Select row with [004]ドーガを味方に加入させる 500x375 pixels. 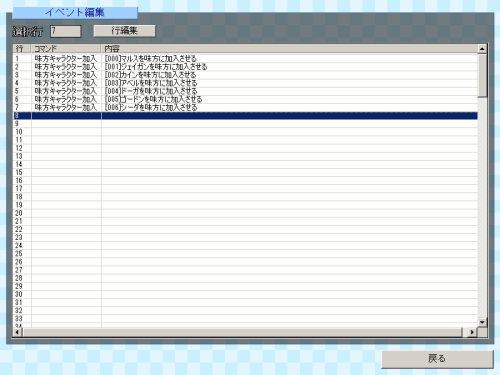[x=245, y=91]
